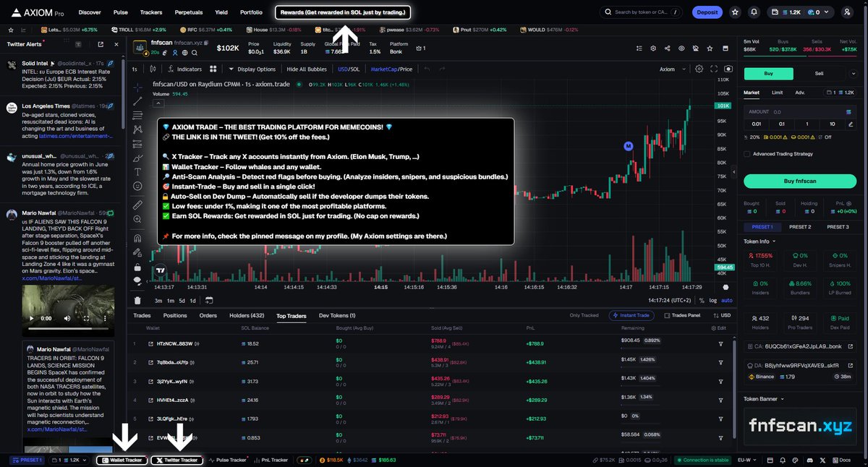Image resolution: width=868 pixels, height=467 pixels.
Task: Select the trend line drawing tool
Action: tap(137, 101)
